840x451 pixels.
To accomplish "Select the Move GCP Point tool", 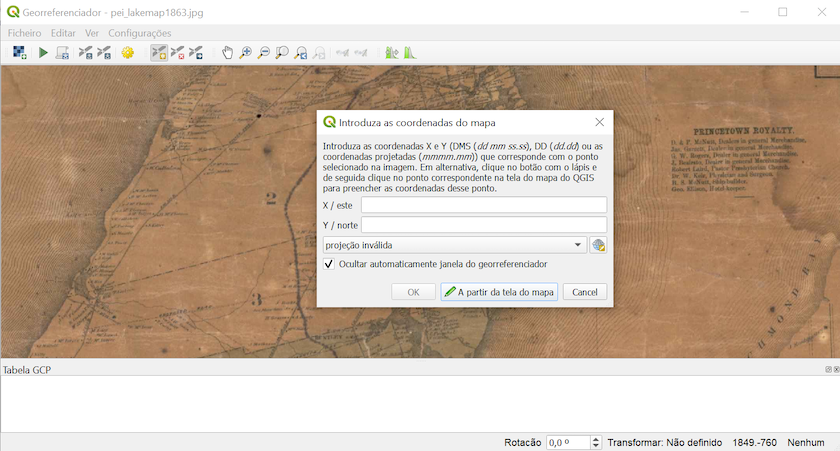I will [x=196, y=52].
